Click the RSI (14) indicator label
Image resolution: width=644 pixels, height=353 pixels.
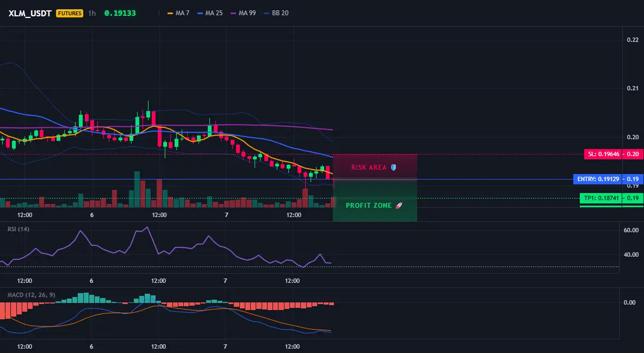tap(18, 229)
